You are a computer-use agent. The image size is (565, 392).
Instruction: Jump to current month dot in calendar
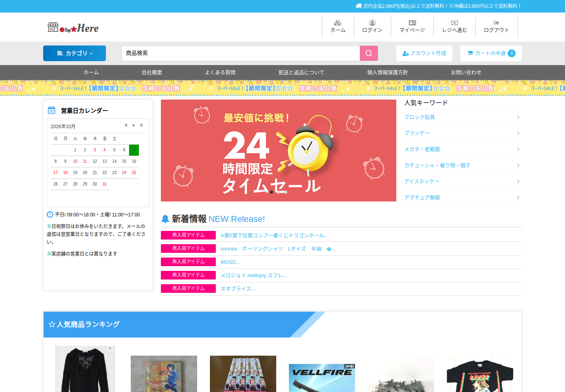pyautogui.click(x=134, y=125)
